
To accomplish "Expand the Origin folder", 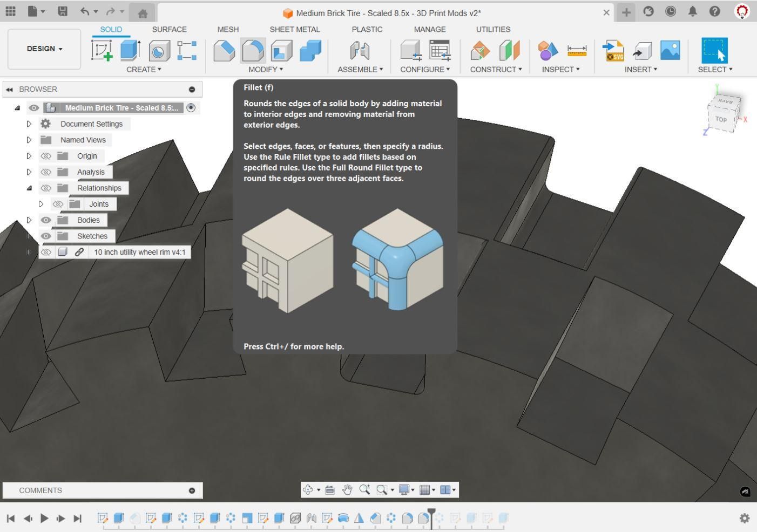I will click(x=29, y=156).
